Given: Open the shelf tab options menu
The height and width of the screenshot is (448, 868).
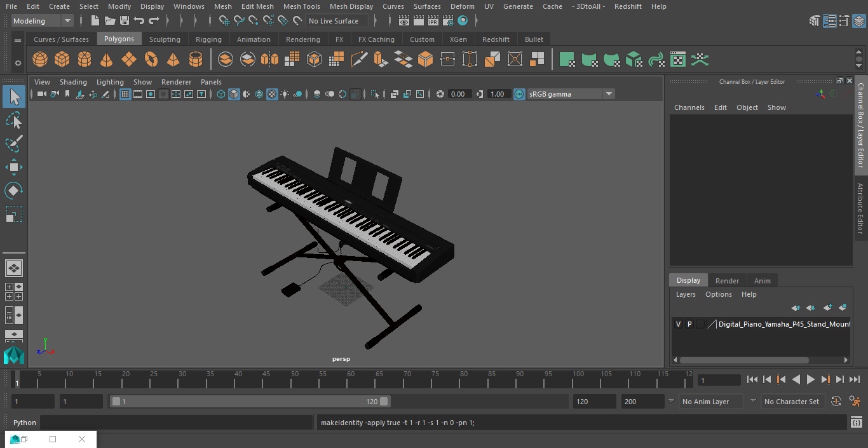Looking at the screenshot, I should pos(18,39).
